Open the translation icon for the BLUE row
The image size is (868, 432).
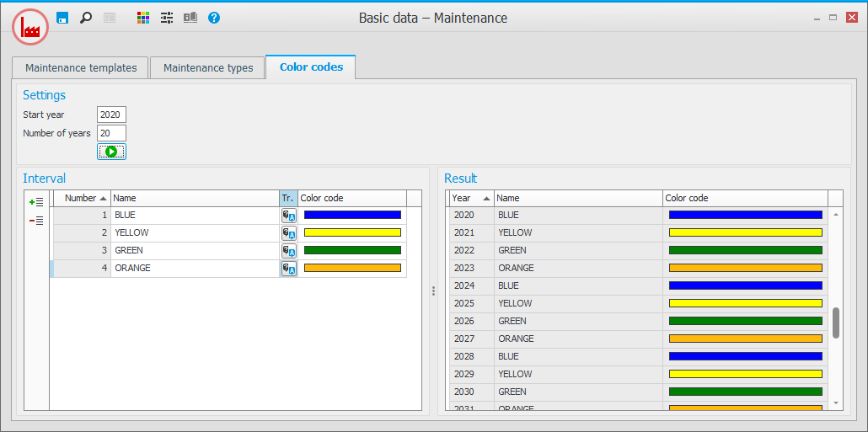coord(288,216)
